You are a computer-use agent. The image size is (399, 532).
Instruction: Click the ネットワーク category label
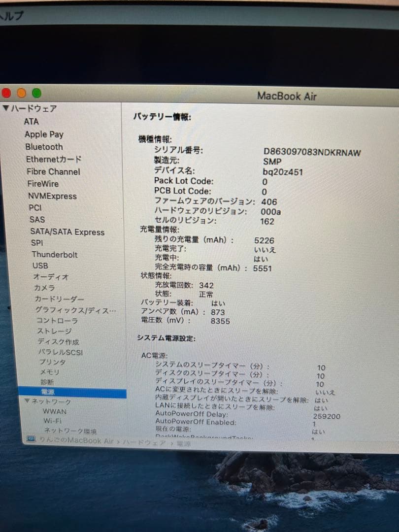pos(51,401)
